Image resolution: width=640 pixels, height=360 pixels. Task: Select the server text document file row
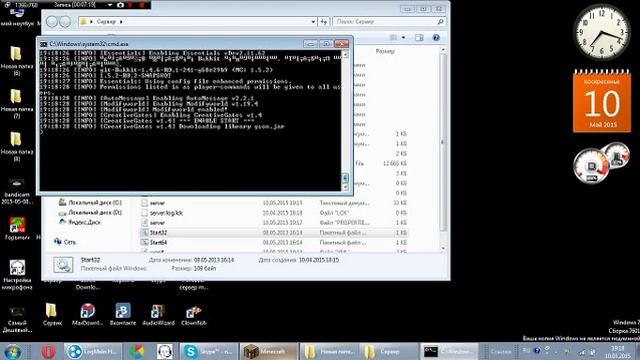point(273,203)
